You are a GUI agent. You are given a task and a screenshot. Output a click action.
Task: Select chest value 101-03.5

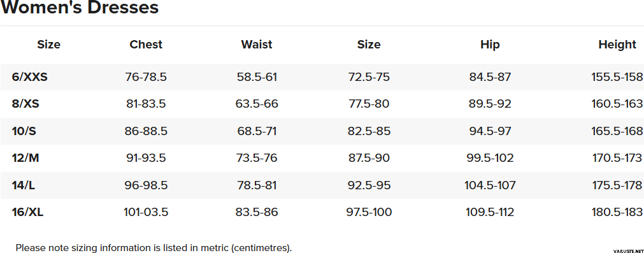pos(146,212)
